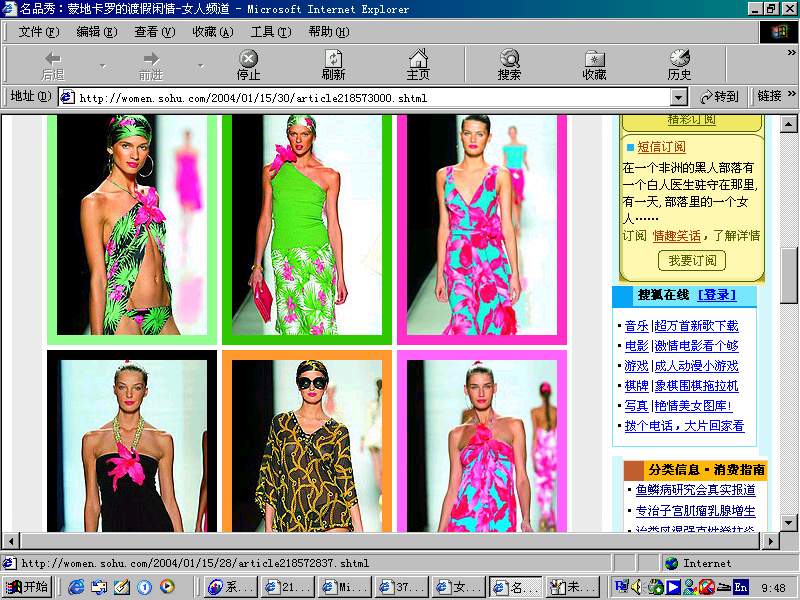Click the Back (后退) toolbar button
Image resolution: width=800 pixels, height=600 pixels.
[x=53, y=65]
